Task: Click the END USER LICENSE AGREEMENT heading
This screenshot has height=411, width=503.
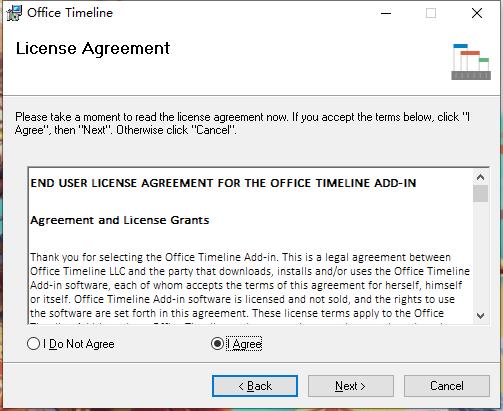Action: coord(223,183)
